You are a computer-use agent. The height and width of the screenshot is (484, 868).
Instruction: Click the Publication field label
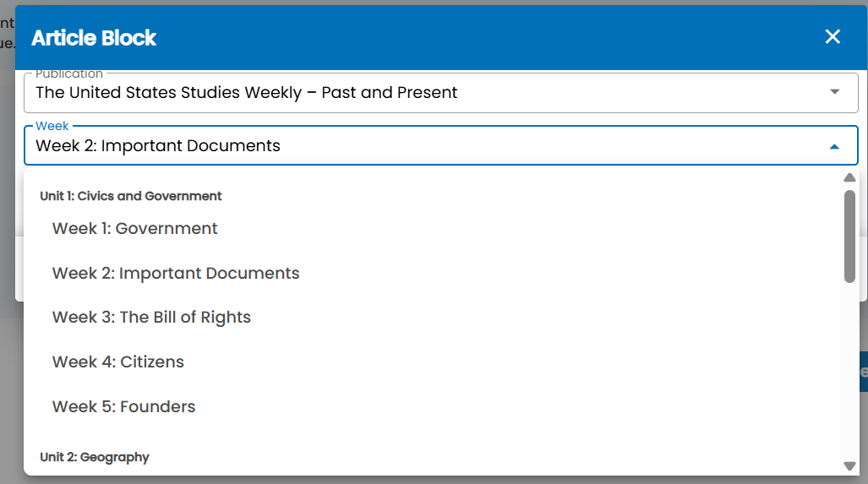pos(69,74)
